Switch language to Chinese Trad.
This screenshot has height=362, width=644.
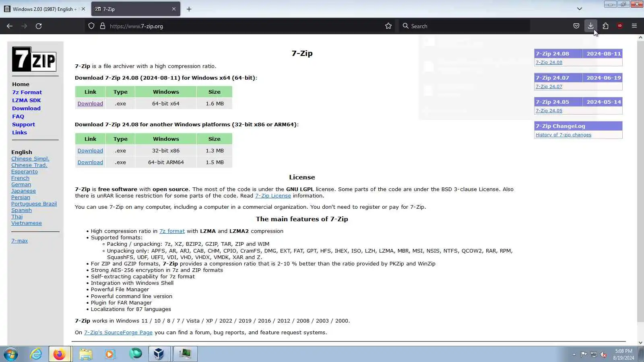(x=29, y=165)
